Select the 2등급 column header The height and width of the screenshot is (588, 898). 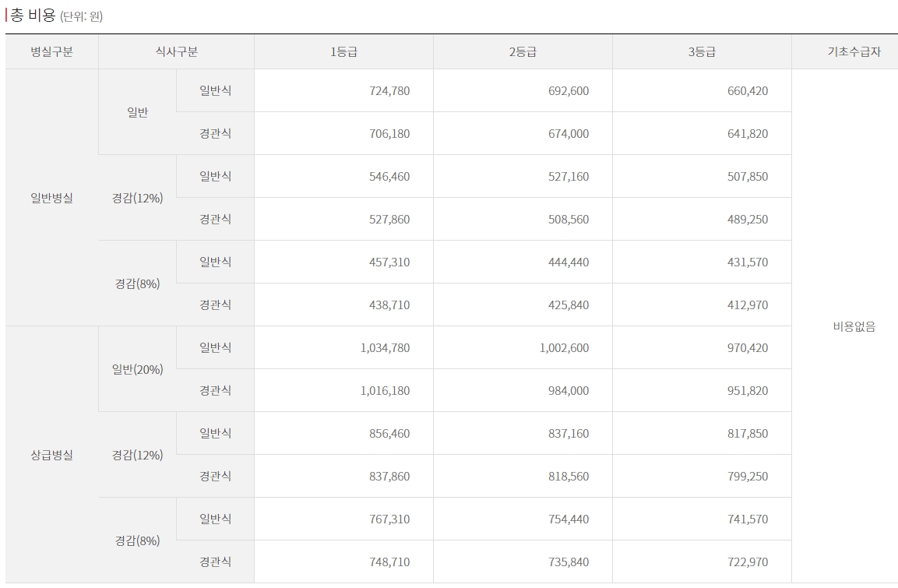(523, 52)
